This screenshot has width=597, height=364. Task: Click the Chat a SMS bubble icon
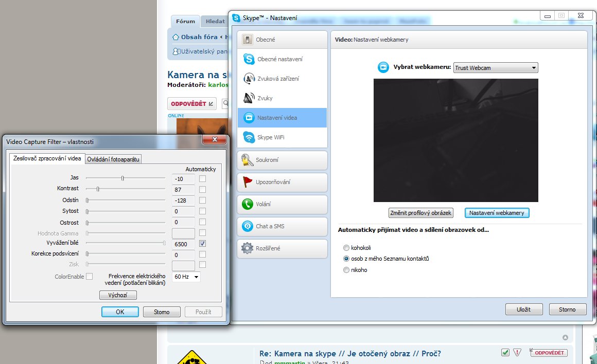[x=247, y=226]
